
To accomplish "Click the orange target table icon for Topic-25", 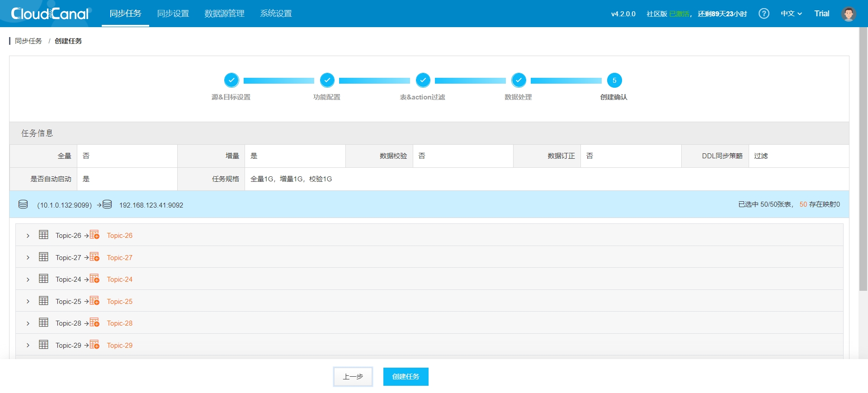I will point(94,301).
